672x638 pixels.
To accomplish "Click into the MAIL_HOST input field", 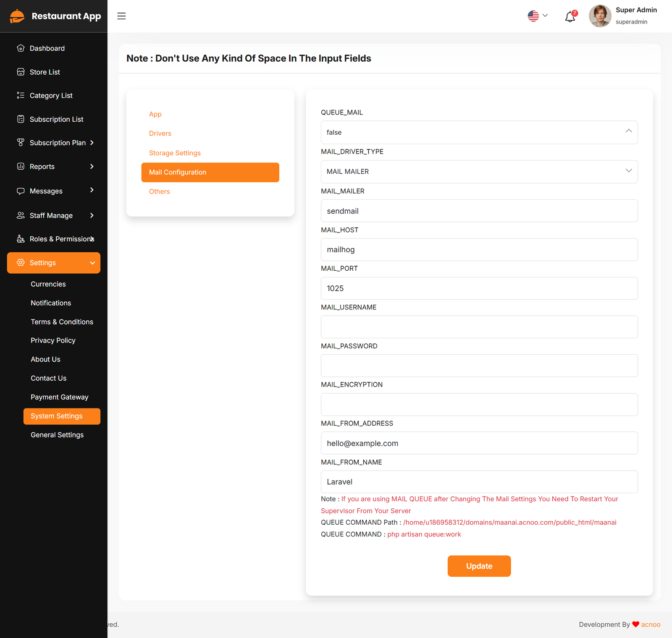I will click(x=479, y=250).
